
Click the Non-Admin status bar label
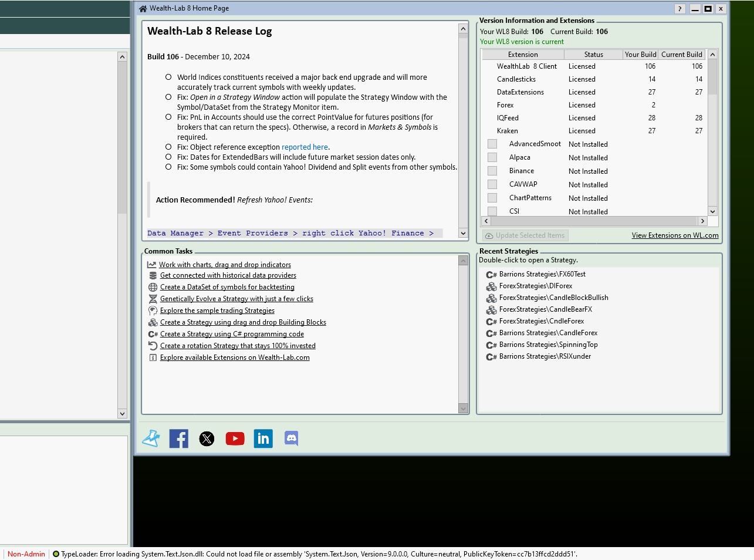click(26, 554)
